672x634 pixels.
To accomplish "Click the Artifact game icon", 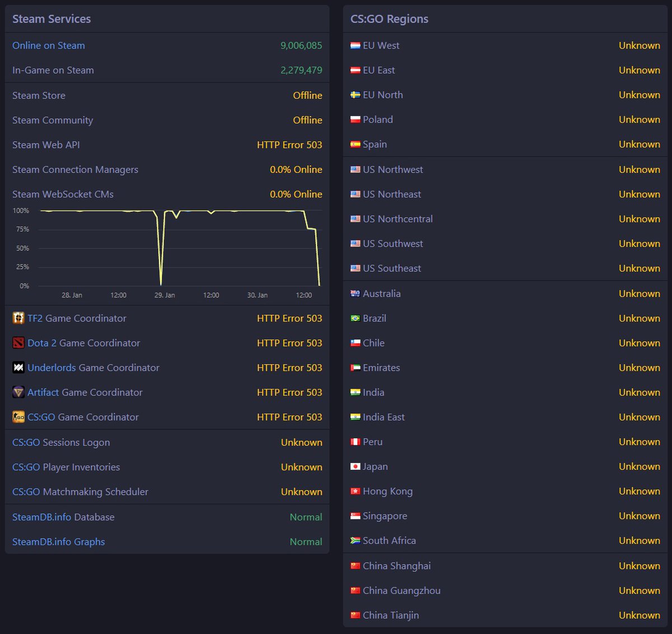I will [18, 392].
